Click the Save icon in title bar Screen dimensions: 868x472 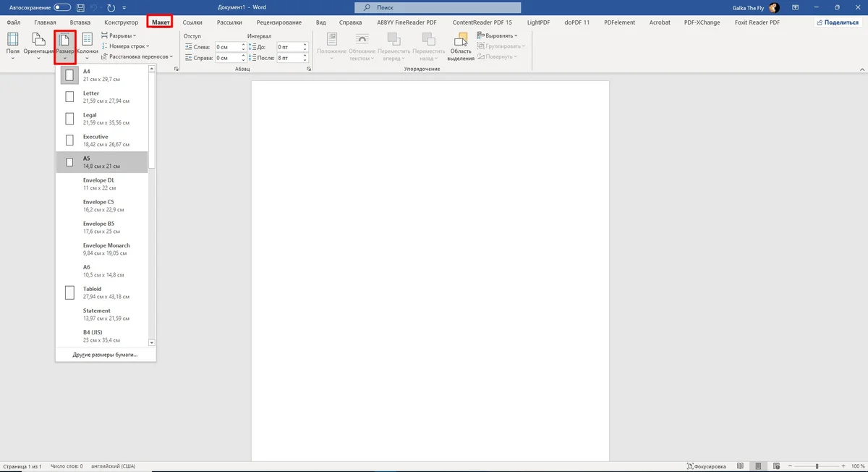pyautogui.click(x=81, y=7)
